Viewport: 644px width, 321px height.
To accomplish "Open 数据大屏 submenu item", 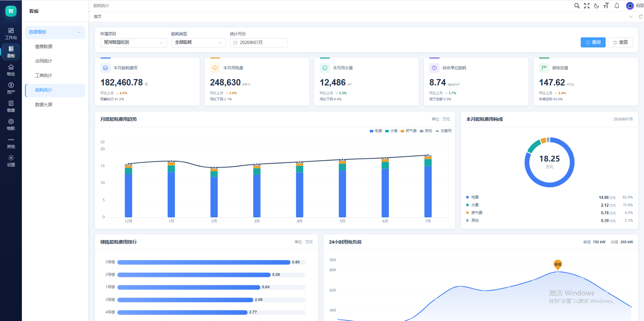I will [x=55, y=105].
